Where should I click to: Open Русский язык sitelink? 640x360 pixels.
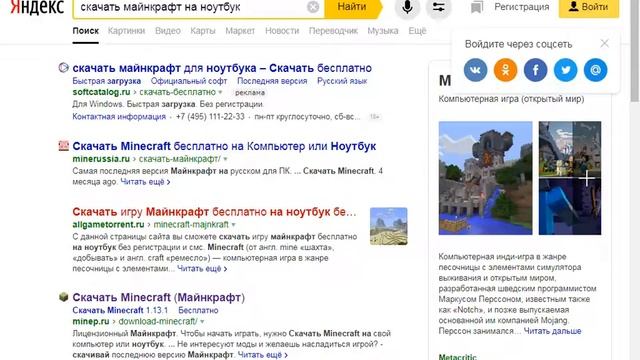[342, 81]
